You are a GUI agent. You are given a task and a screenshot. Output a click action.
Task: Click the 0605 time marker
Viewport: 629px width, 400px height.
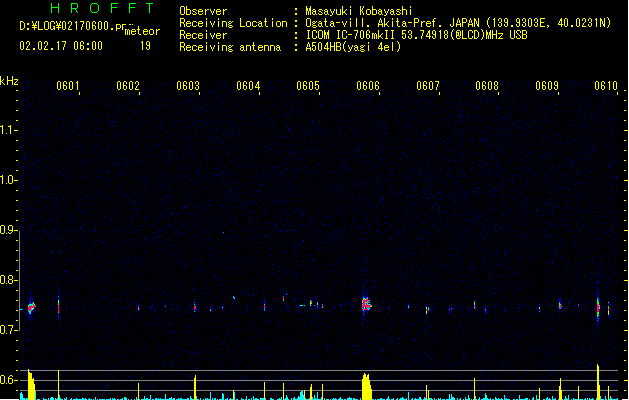(308, 86)
